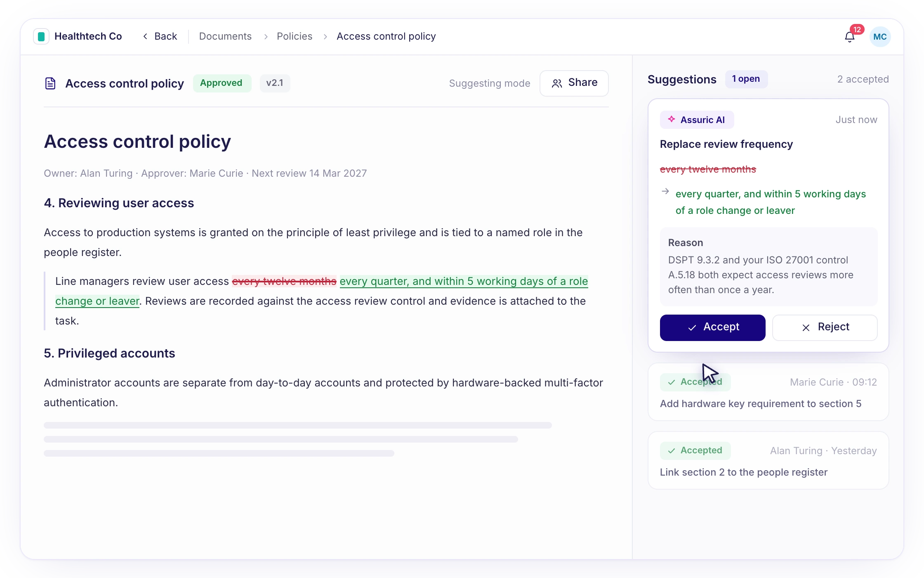Open the notifications bell icon
Screen dimensions: 924x578
coord(849,37)
